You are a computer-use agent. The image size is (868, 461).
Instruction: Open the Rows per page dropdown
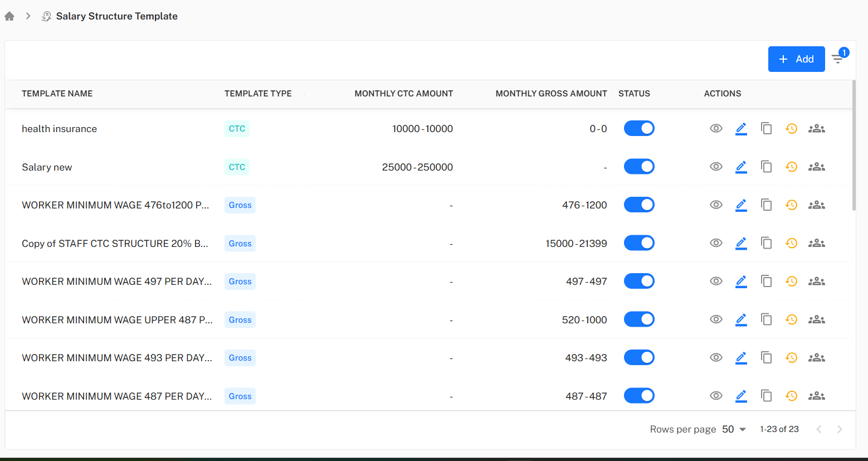734,429
